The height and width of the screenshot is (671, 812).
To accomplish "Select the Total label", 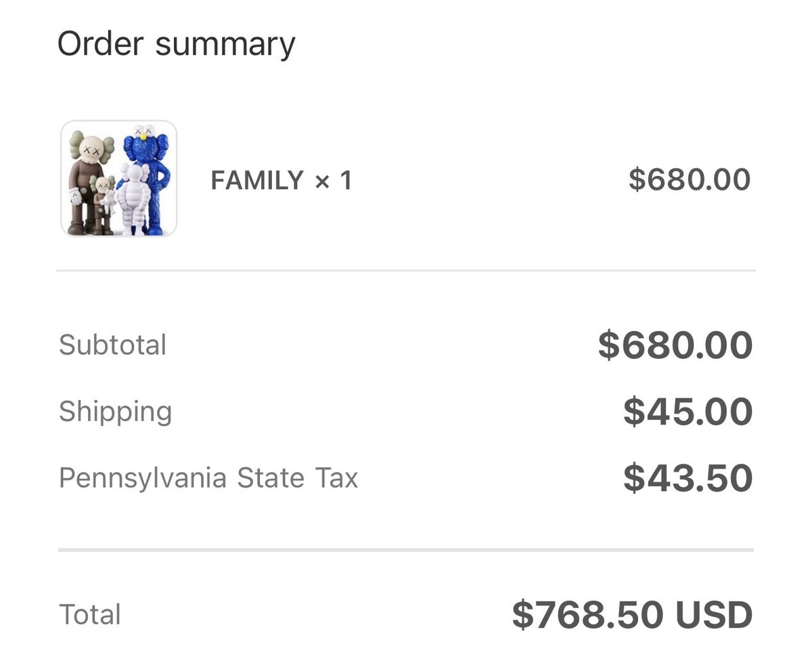I will pos(90,615).
